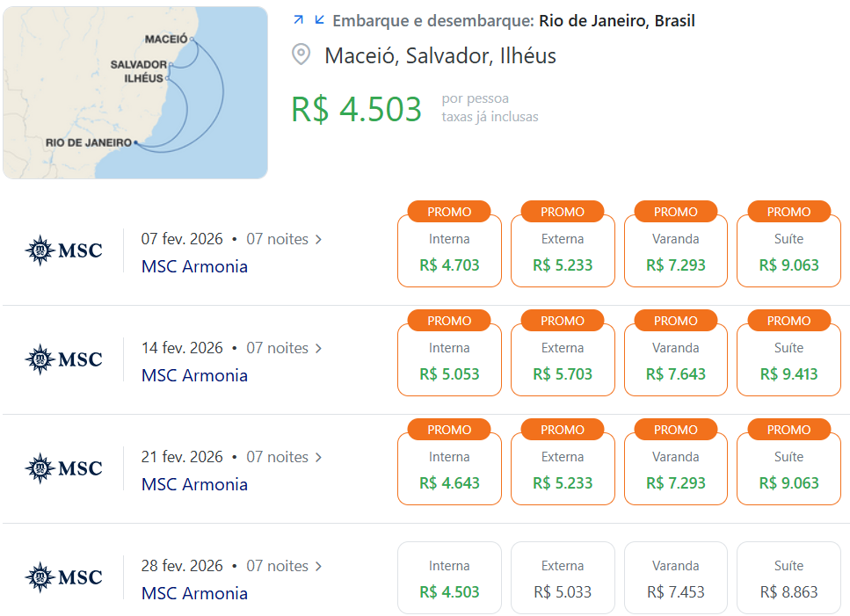
Task: Click the disembark arrow icon near Embarque
Action: point(319,20)
